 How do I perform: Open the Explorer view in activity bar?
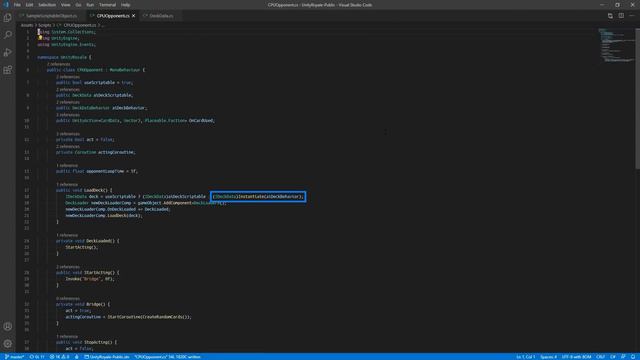[x=7, y=18]
